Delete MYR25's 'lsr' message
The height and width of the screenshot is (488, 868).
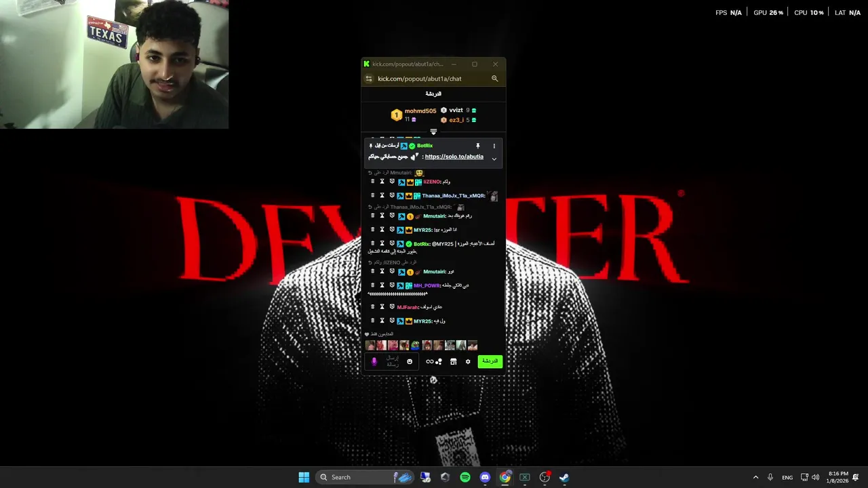372,230
